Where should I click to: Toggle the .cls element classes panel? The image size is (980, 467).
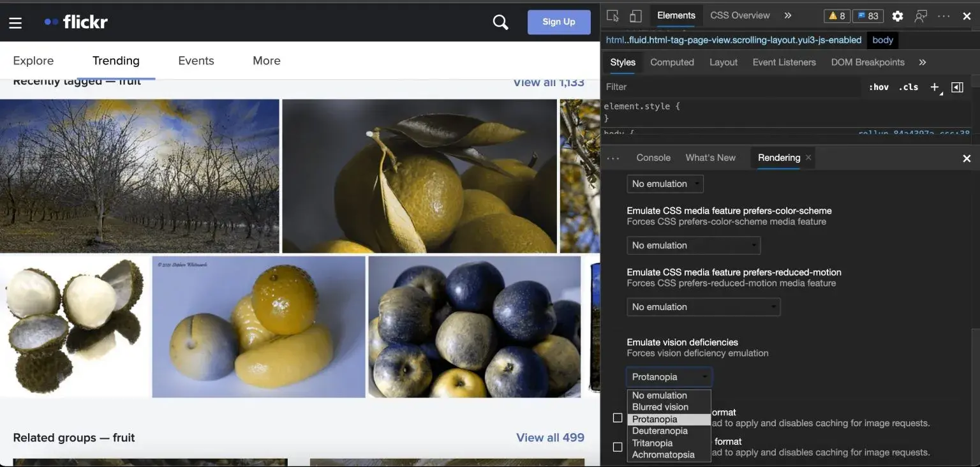pos(909,87)
